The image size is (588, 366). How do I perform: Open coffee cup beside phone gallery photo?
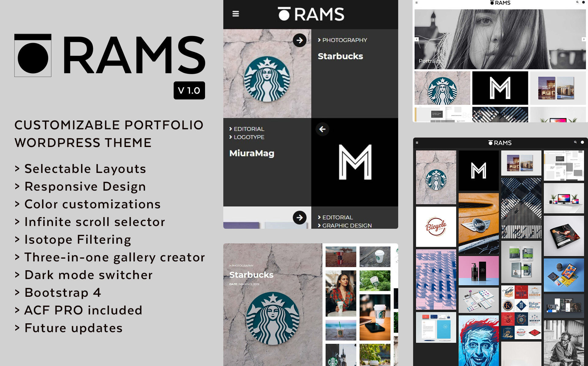coord(375,317)
